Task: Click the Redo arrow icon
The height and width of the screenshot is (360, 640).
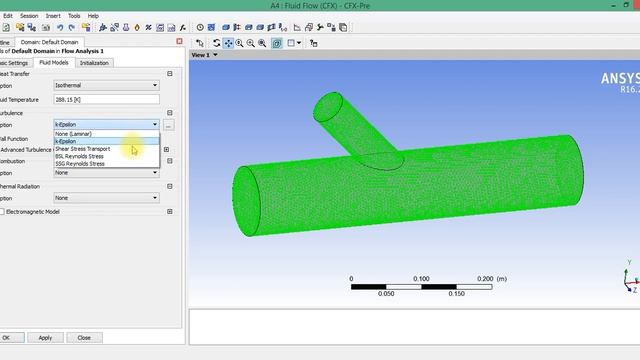Action: (71, 27)
